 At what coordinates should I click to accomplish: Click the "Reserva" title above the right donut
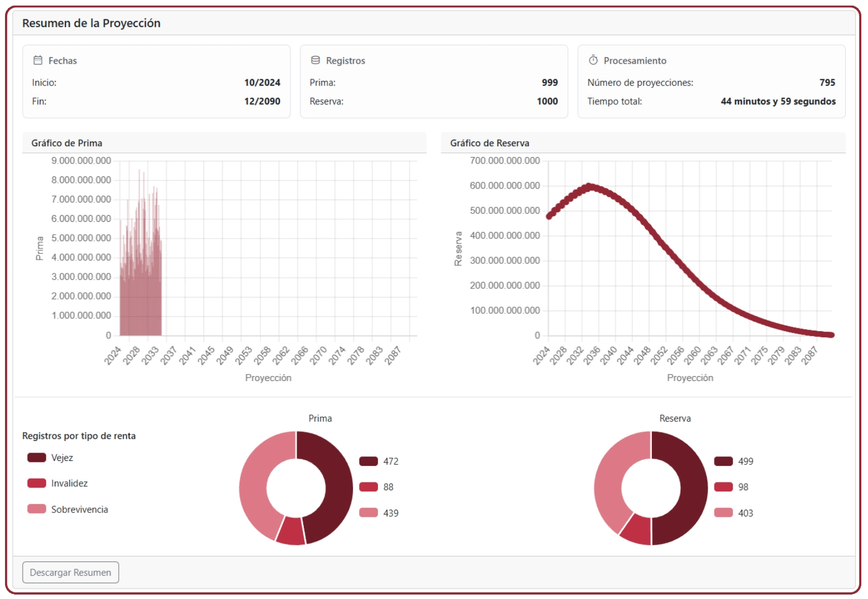(675, 418)
